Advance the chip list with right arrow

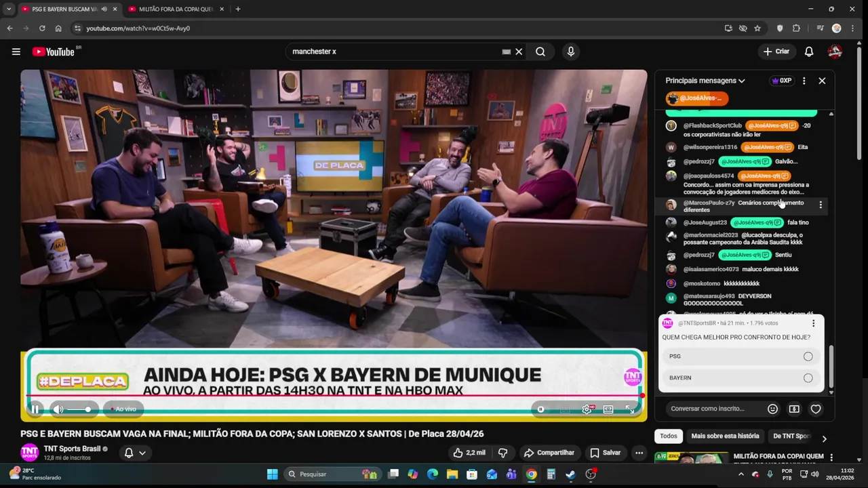[x=824, y=439]
